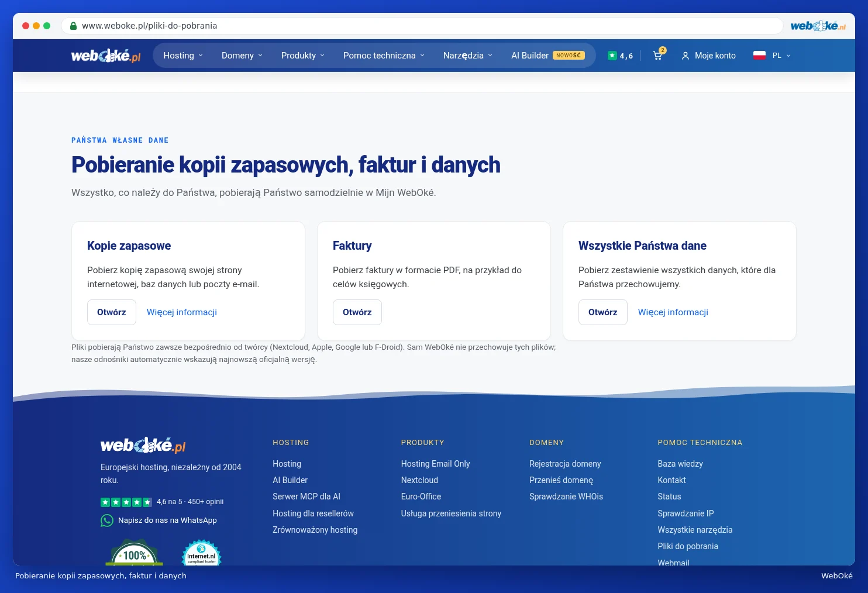Open the AI Builder menu item
This screenshot has height=593, width=868.
[x=547, y=56]
